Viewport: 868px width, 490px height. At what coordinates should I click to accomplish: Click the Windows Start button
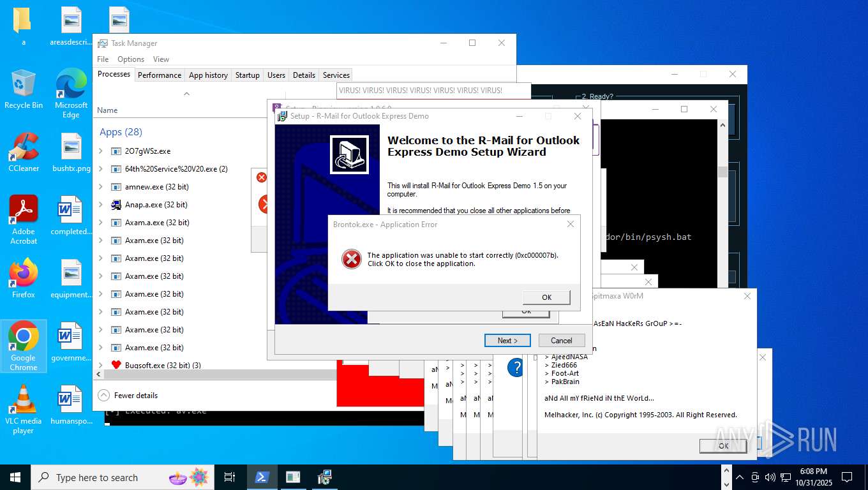tap(15, 477)
